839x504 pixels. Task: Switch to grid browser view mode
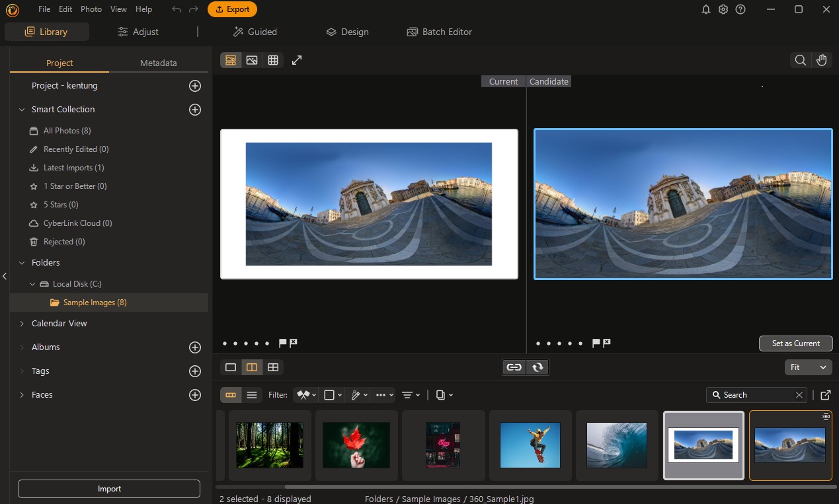[273, 60]
